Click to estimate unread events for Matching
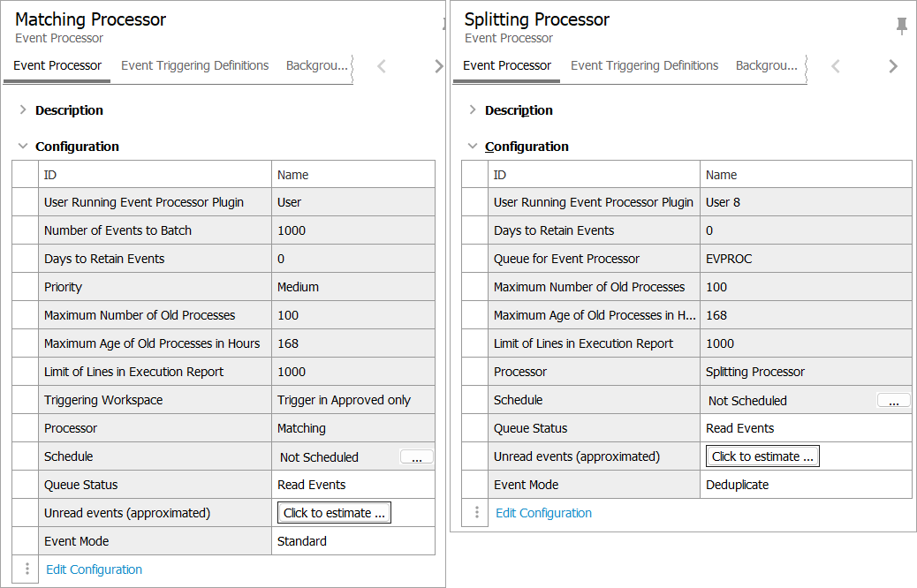The image size is (917, 588). pos(334,513)
